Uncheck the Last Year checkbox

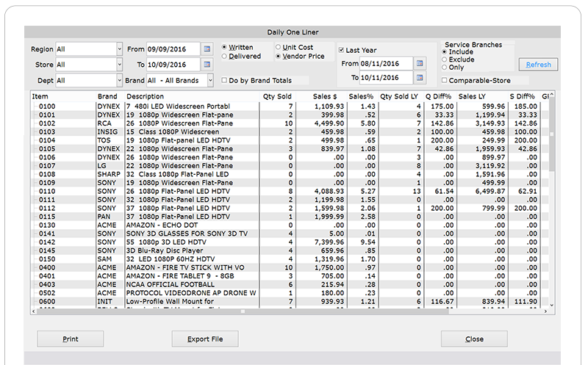341,50
